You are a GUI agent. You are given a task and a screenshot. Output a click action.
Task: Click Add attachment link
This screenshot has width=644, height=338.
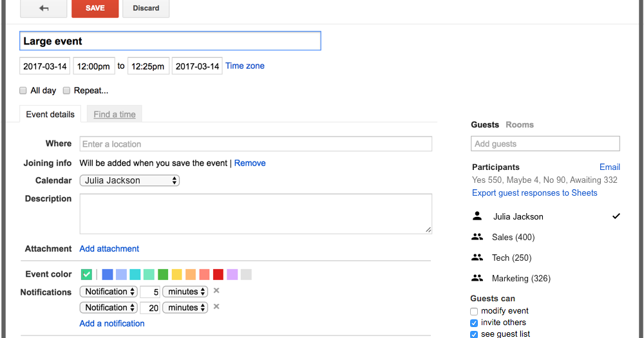point(109,249)
